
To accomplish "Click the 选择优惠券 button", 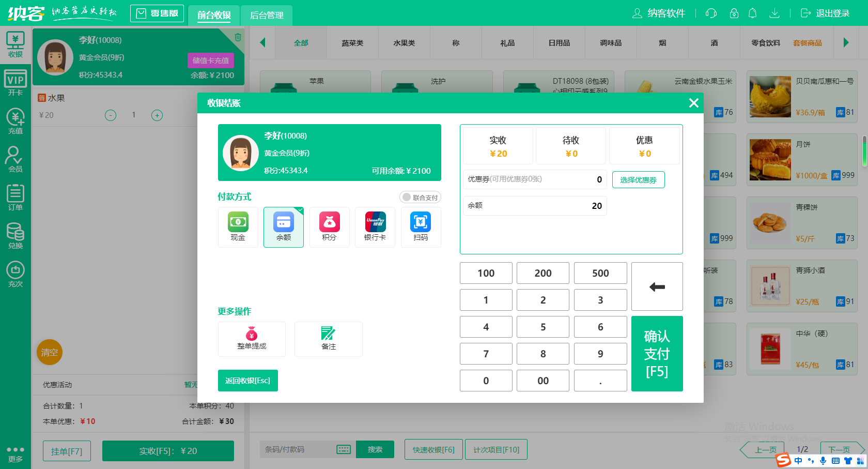I will click(x=638, y=179).
